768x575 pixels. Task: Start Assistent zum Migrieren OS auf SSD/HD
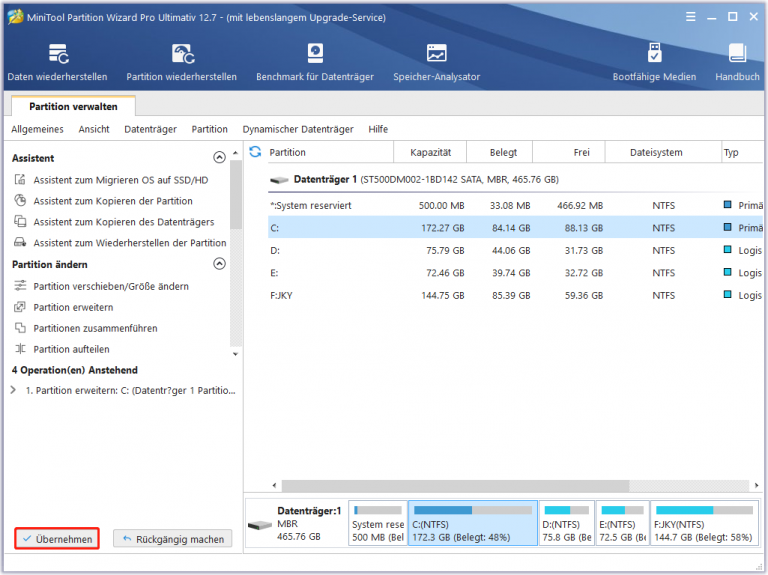(x=120, y=180)
